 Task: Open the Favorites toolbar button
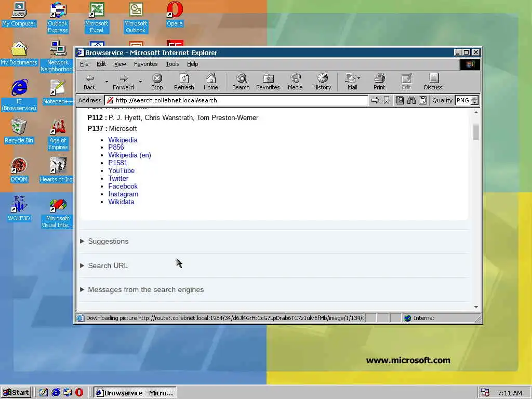click(268, 82)
